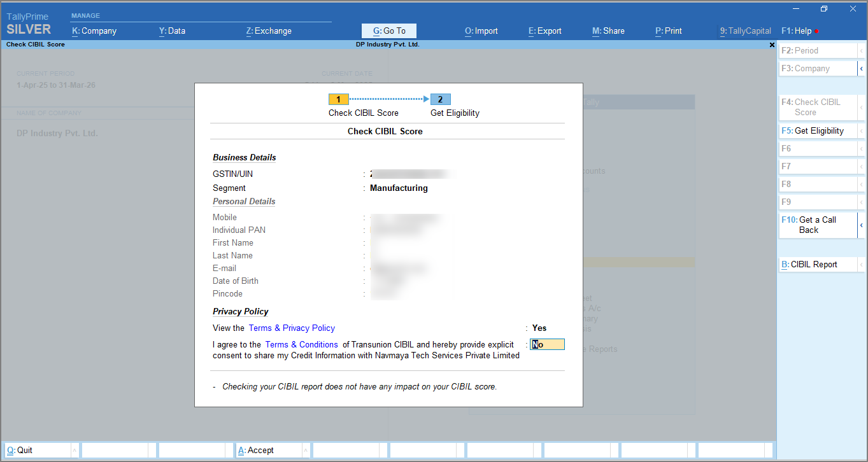Open the Z: Exchange menu
Screen dimensions: 868x462
(x=269, y=31)
